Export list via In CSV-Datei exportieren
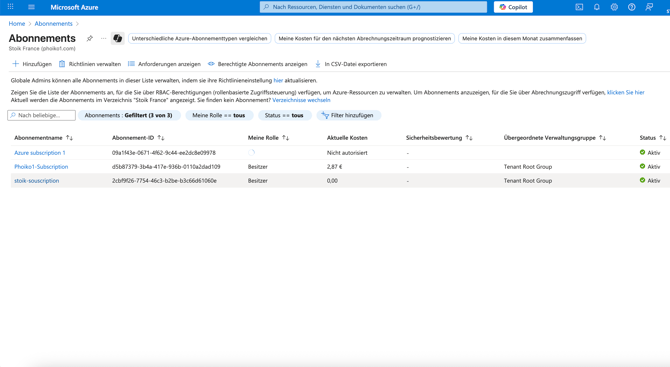 [351, 64]
